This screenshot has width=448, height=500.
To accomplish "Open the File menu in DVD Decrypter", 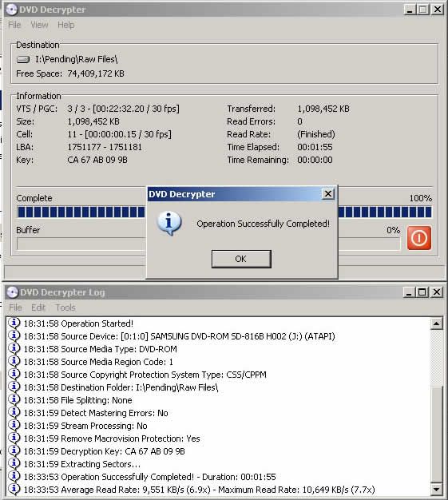I will (x=14, y=25).
